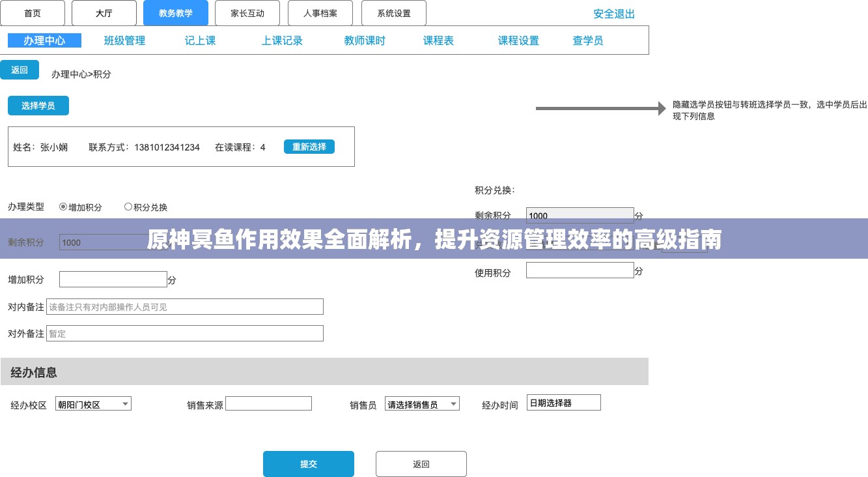Switch to the 办理中心 tab
868x477 pixels.
click(x=44, y=40)
